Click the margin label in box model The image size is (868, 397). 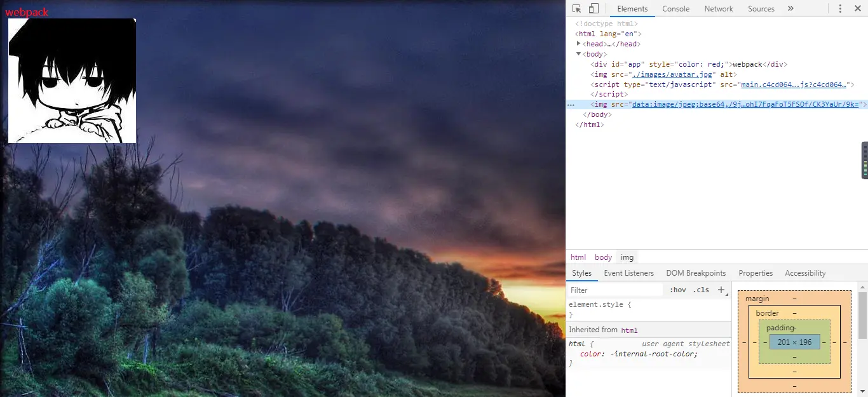[757, 299]
